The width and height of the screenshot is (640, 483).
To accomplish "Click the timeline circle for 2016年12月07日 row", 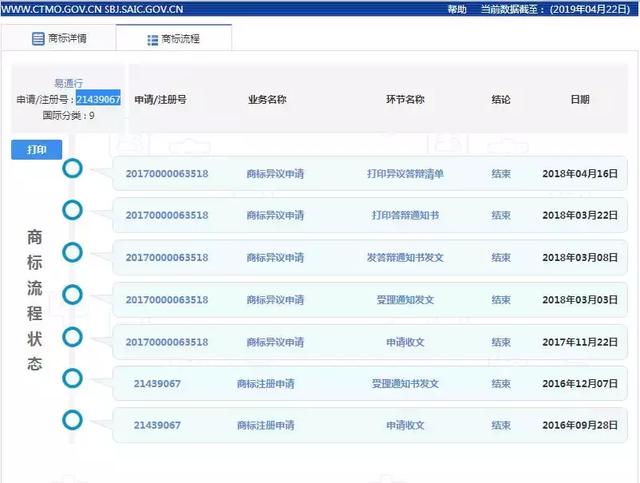I will (72, 378).
